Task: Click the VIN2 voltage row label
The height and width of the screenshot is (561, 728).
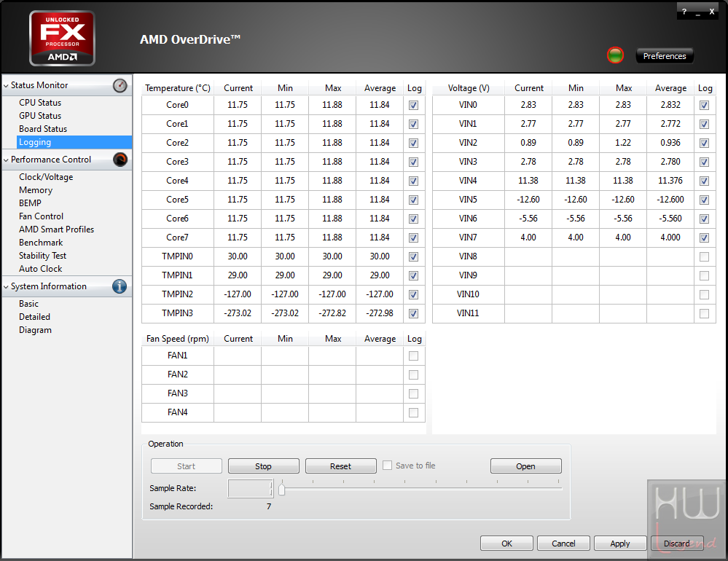Action: [468, 143]
